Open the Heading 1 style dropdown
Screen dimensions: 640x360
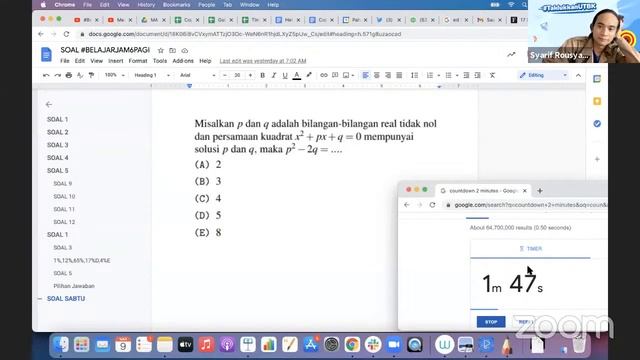coord(152,76)
